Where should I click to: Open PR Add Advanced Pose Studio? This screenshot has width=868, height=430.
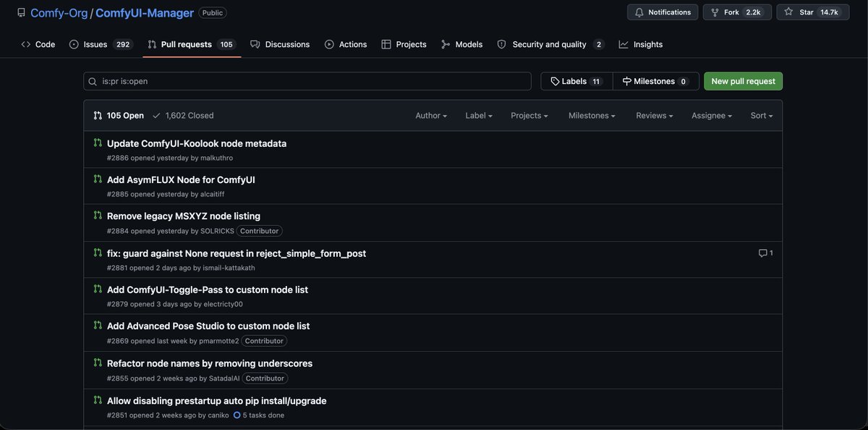point(208,326)
